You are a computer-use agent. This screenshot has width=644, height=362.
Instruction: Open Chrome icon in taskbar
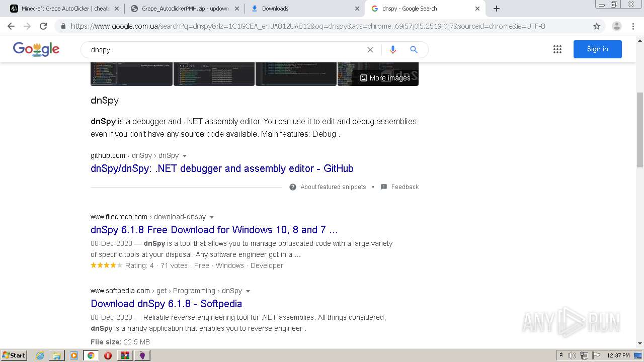click(91, 355)
